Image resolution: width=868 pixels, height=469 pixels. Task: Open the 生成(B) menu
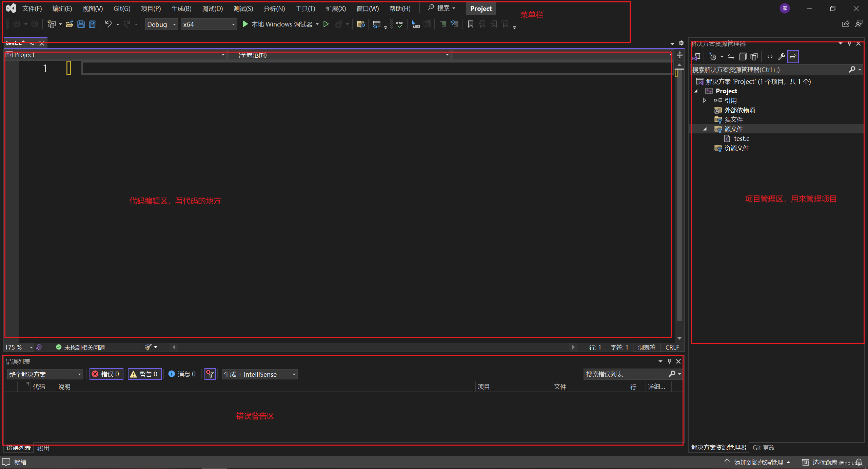[x=181, y=8]
